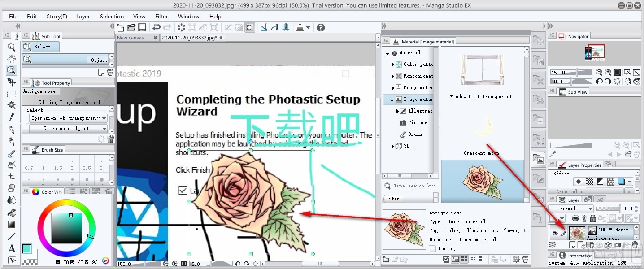The image size is (644, 269).
Task: Click the Undo toolbar arrow
Action: [x=157, y=27]
